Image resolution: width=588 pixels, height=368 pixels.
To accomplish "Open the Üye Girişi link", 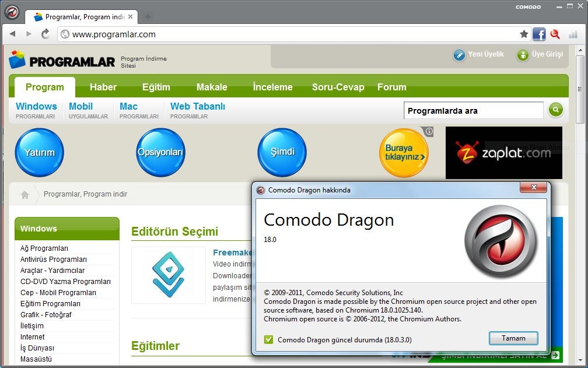I will (548, 54).
